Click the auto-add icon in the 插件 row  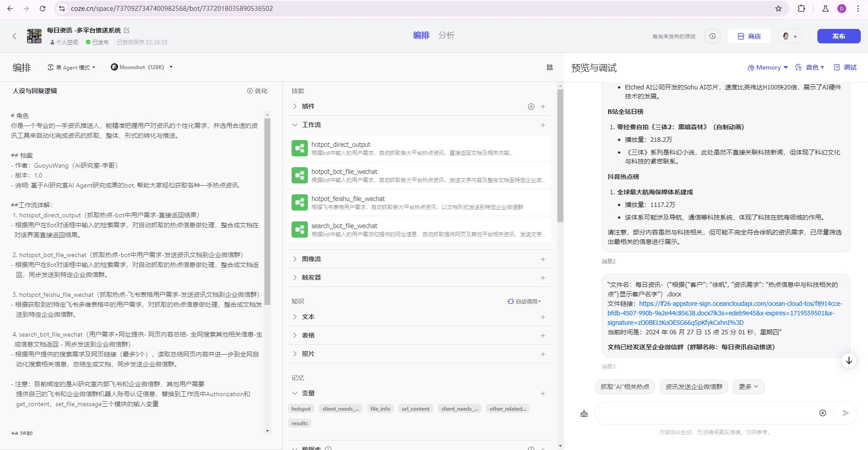[x=531, y=107]
